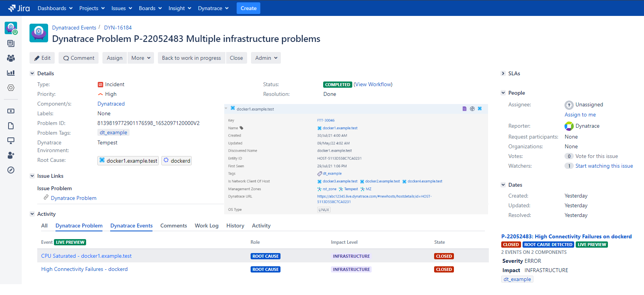Open the Dynatrace dropdown menu
The height and width of the screenshot is (295, 644).
[x=213, y=8]
